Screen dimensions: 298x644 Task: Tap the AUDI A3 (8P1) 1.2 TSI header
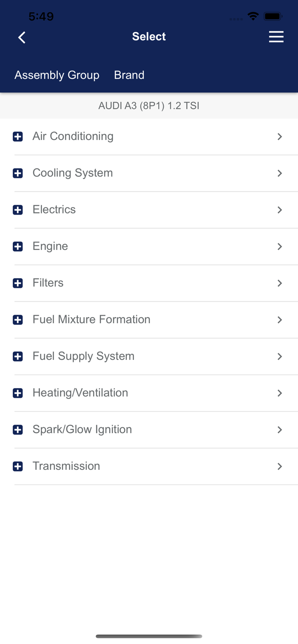[x=149, y=105]
